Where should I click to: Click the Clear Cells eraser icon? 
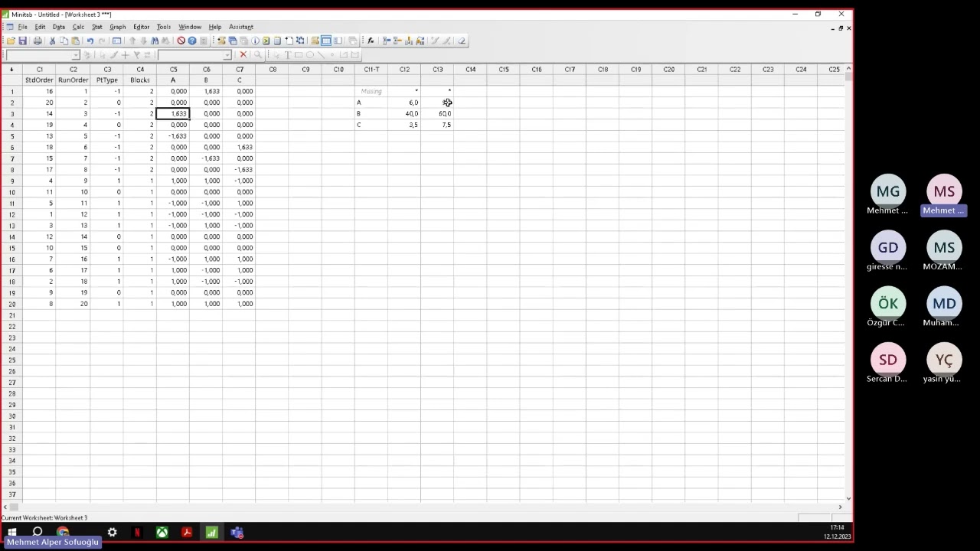pyautogui.click(x=461, y=41)
